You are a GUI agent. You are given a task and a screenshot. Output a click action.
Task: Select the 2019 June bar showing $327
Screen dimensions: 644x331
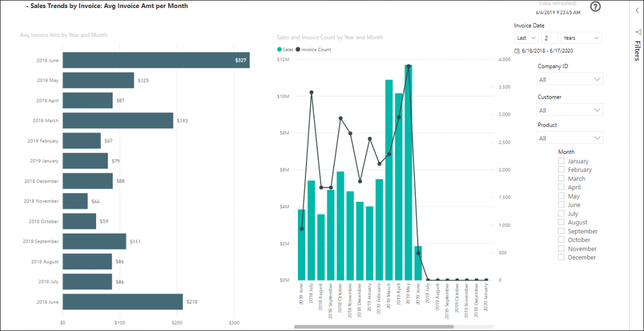pos(156,60)
